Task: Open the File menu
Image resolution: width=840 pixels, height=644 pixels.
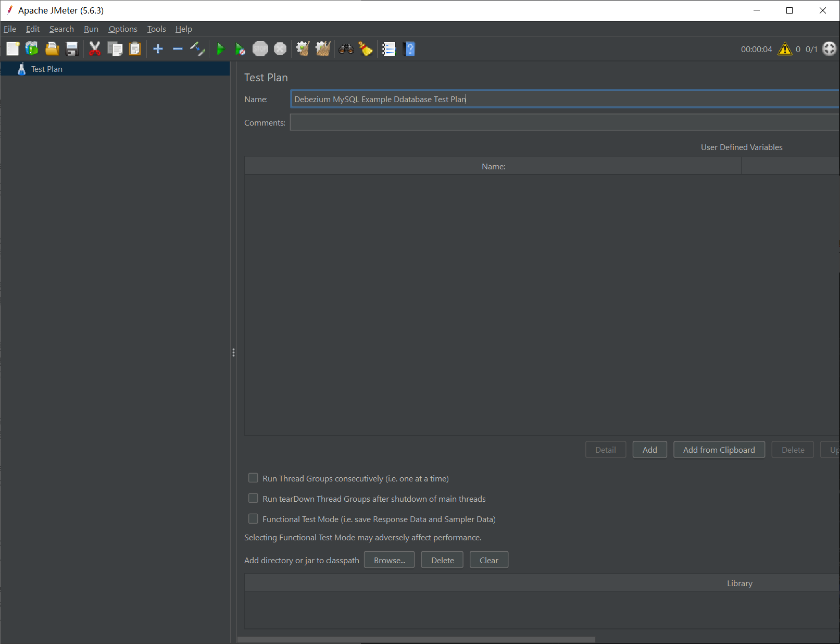Action: click(x=10, y=29)
